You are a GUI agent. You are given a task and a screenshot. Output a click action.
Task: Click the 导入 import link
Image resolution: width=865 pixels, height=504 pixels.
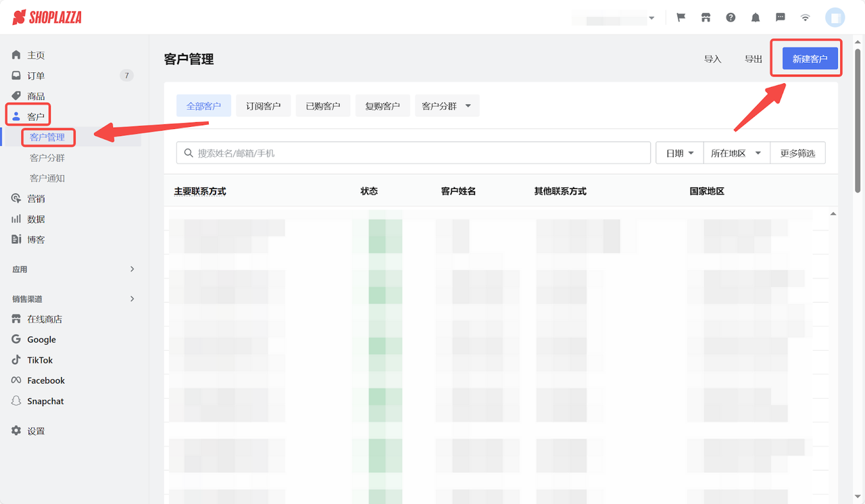[712, 59]
